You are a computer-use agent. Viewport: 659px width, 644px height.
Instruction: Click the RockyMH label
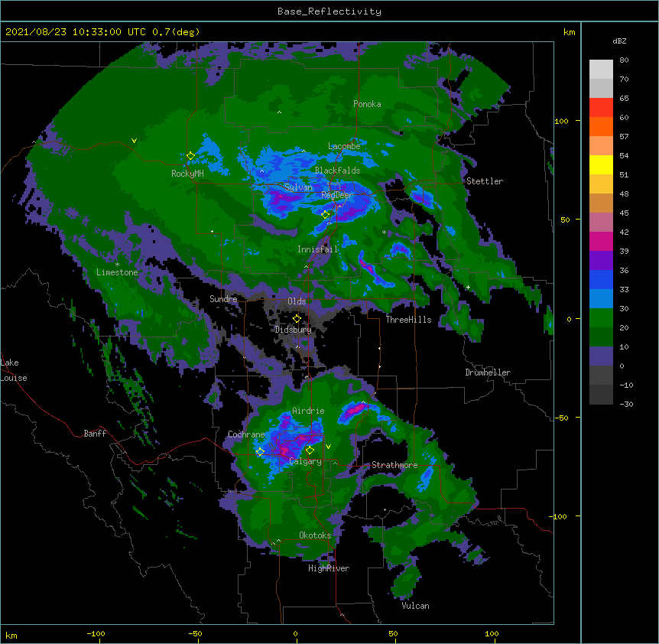coord(187,173)
